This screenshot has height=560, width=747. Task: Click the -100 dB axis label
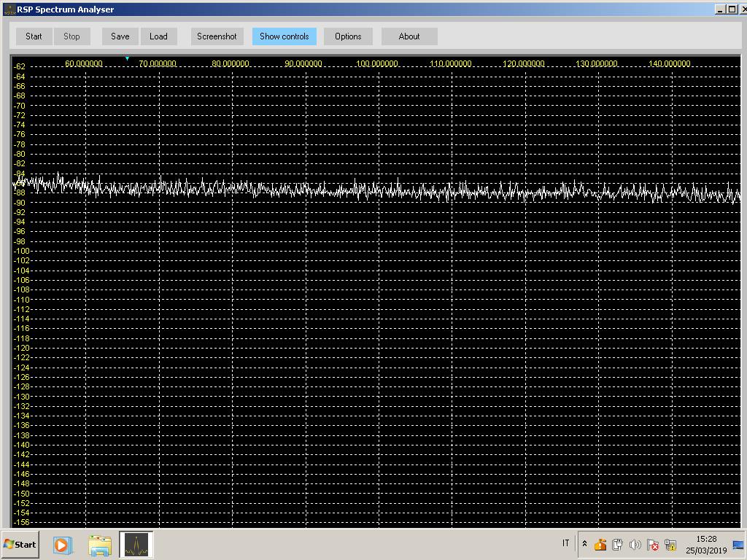pyautogui.click(x=22, y=251)
